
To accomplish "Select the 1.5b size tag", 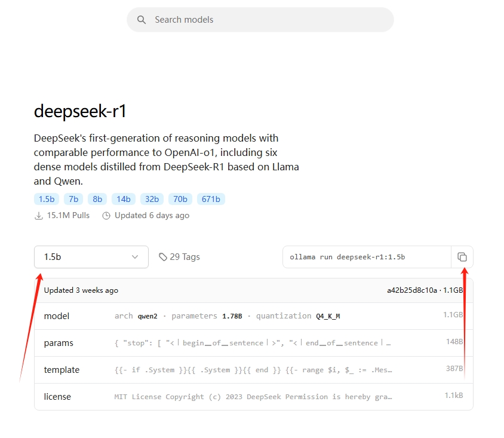I will click(x=47, y=199).
